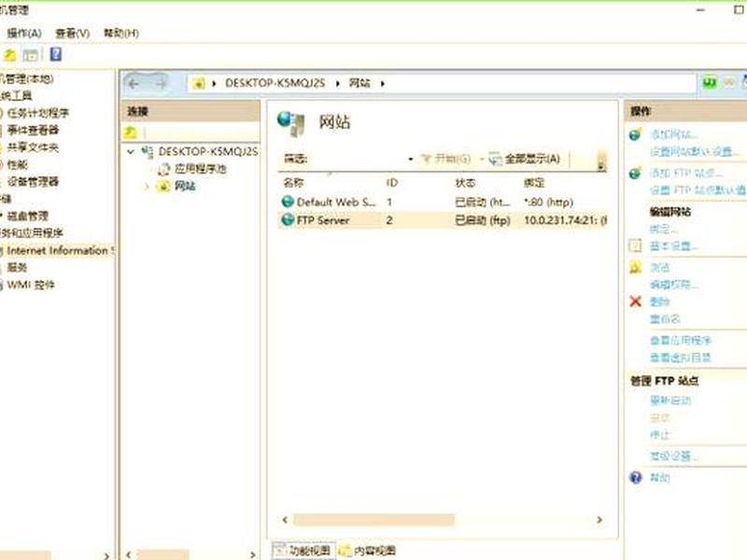Open breadcrumb arrow after the home icon
The image size is (747, 560).
pos(214,84)
